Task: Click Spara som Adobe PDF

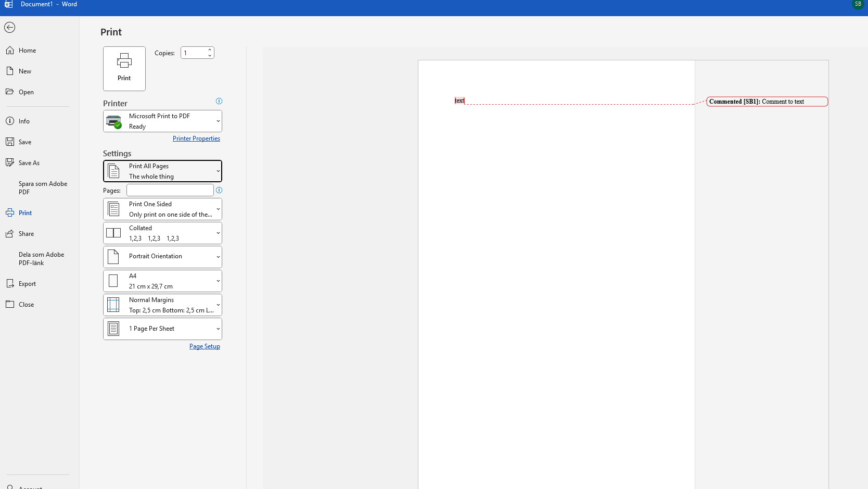Action: [x=40, y=188]
